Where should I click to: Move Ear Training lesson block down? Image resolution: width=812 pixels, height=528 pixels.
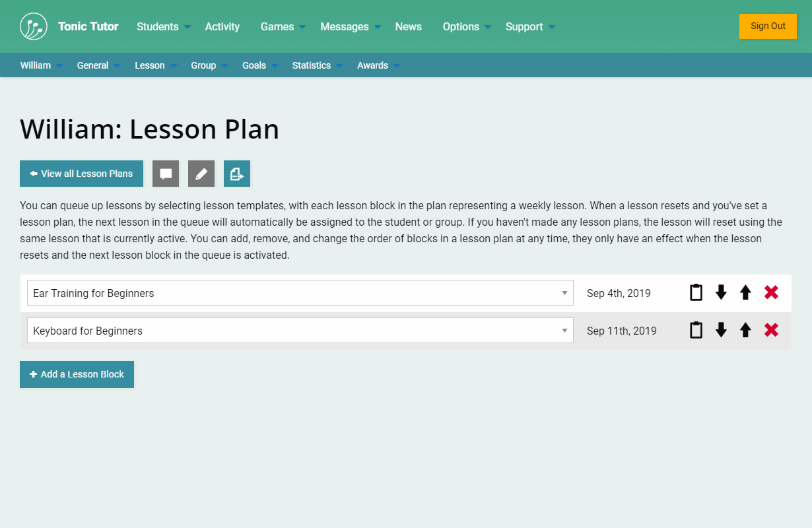tap(721, 292)
